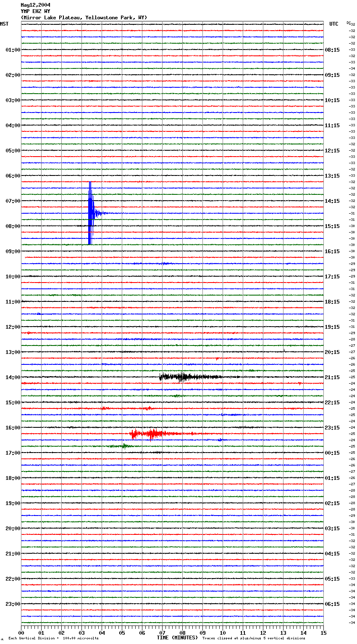Click the 09:15 UTC time label
The image size is (357, 644).
click(332, 75)
